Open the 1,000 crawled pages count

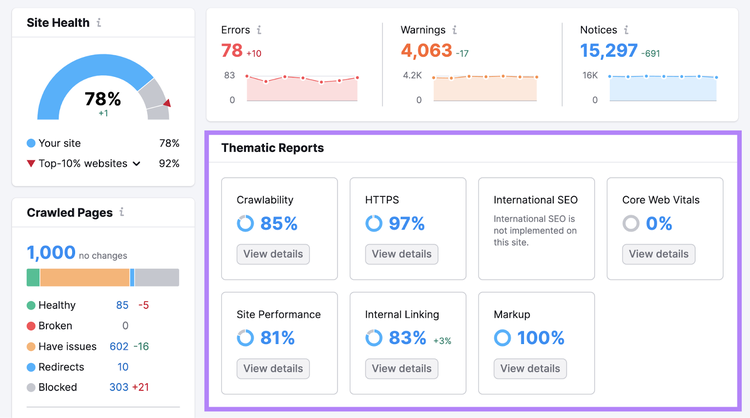click(x=51, y=253)
